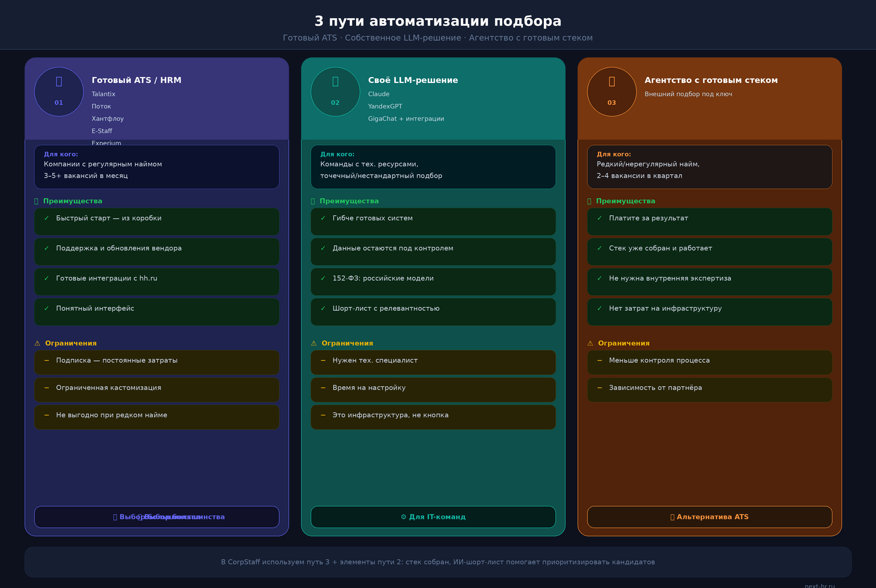
Task: Select row 'Меньше контроля процесса'
Action: coord(710,362)
